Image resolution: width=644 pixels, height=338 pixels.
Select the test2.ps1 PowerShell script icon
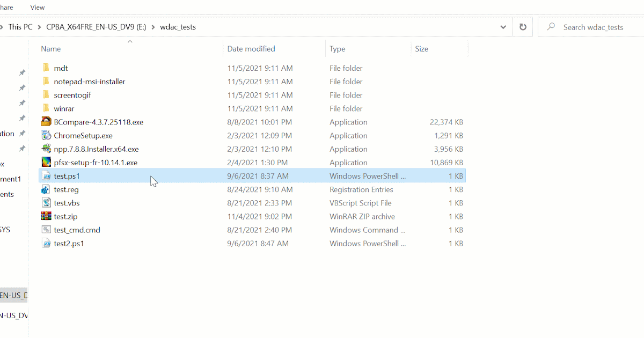click(x=47, y=243)
